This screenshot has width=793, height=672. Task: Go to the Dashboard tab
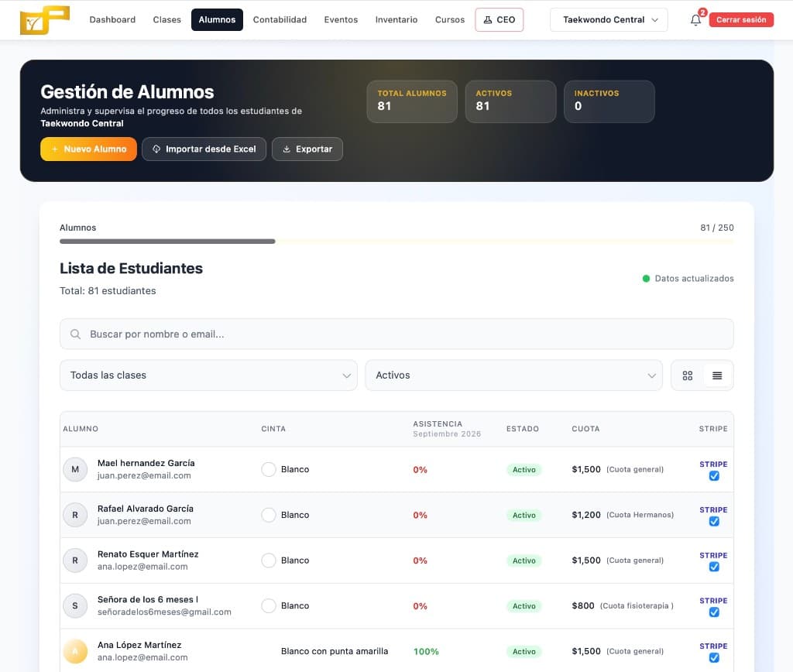112,19
